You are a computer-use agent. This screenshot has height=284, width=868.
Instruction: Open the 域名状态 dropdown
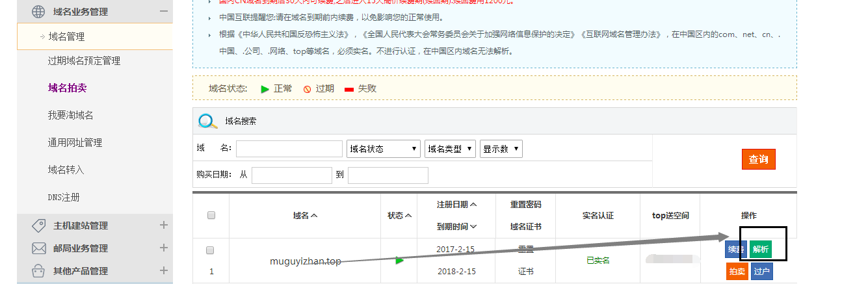click(383, 149)
